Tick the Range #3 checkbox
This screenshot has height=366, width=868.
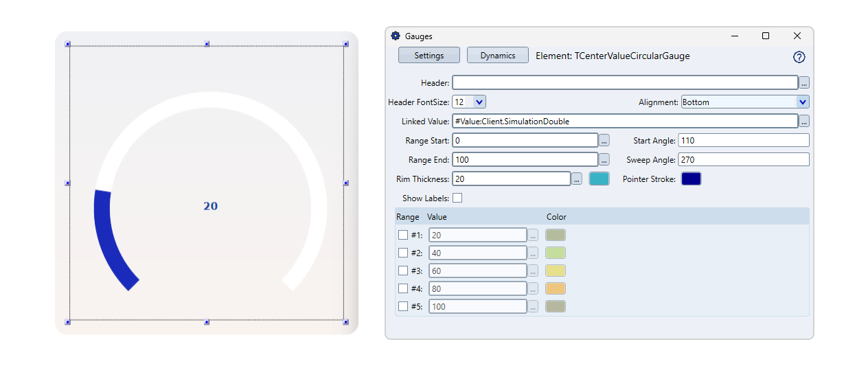click(x=403, y=271)
